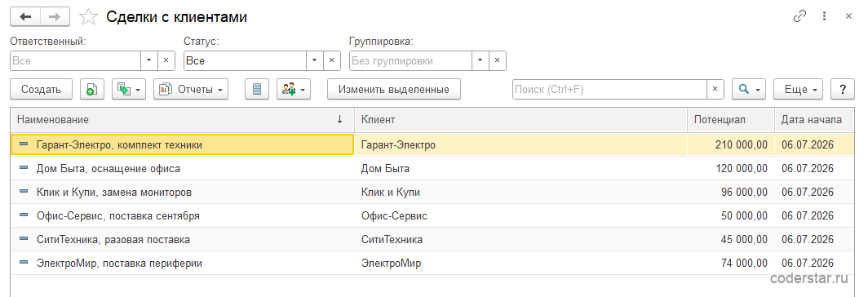Focus the Поиск (Ctrl+F) search field

point(609,89)
